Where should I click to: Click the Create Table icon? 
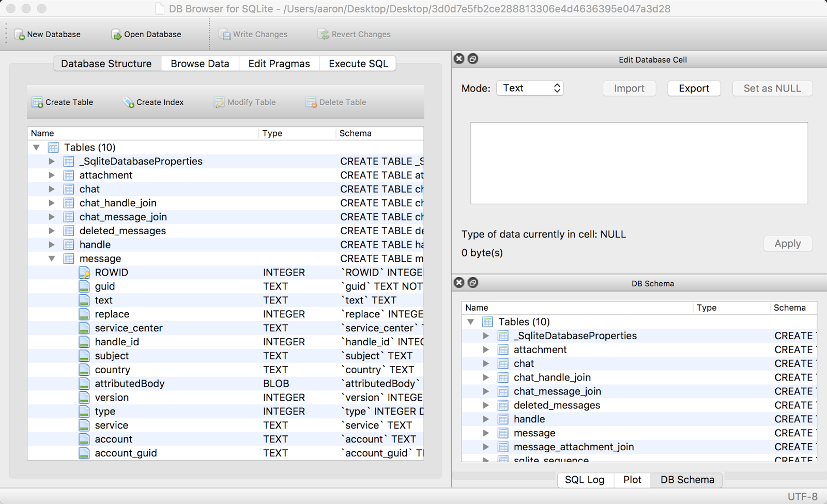(37, 102)
